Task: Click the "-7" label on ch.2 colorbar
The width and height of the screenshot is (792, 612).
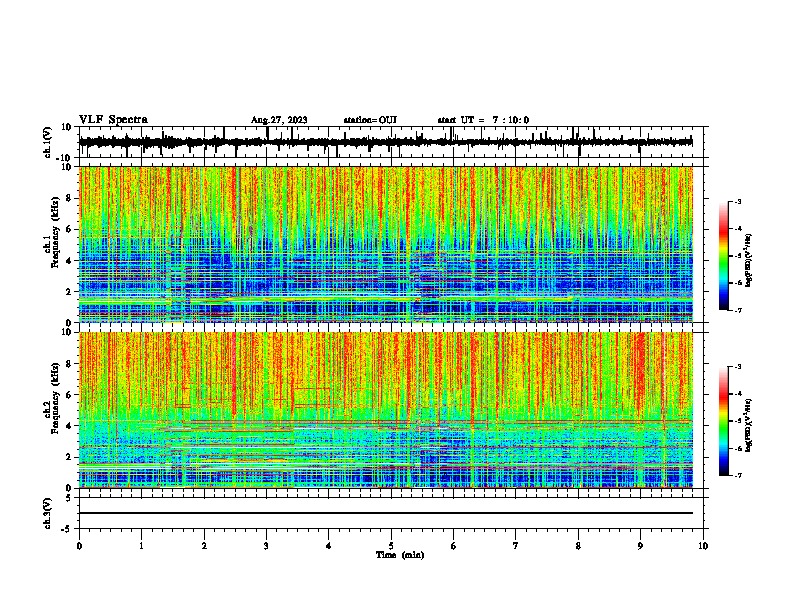Action: (738, 475)
